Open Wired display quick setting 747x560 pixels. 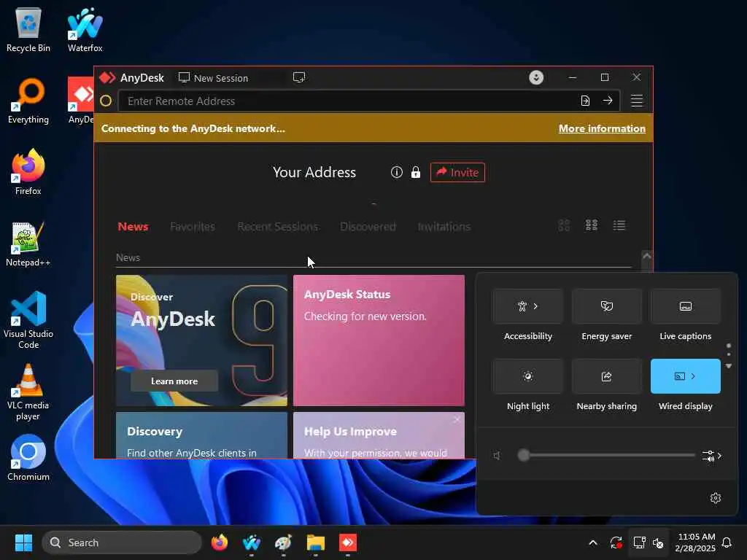(x=685, y=376)
